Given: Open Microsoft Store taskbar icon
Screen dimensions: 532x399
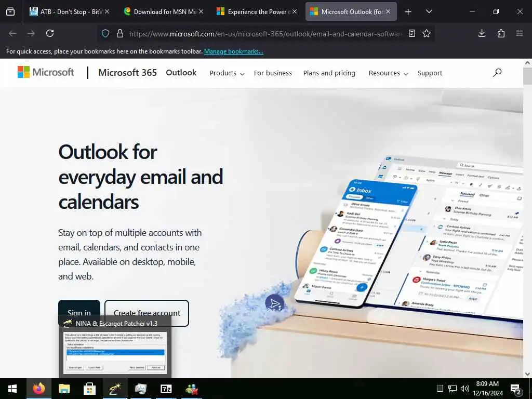Looking at the screenshot, I should [x=89, y=389].
